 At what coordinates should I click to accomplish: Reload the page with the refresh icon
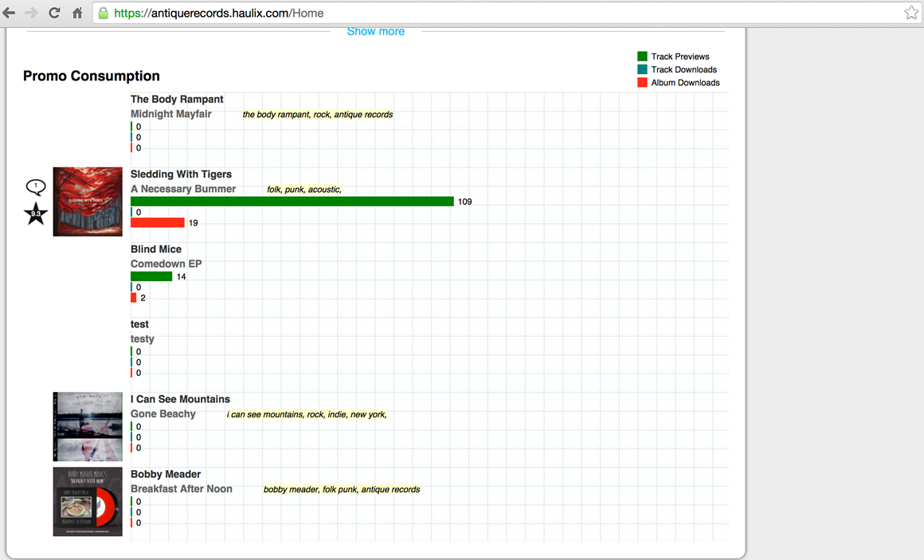pos(54,13)
